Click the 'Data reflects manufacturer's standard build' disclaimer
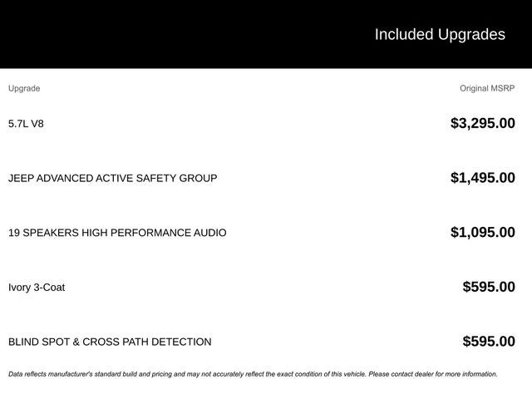 pos(125,374)
